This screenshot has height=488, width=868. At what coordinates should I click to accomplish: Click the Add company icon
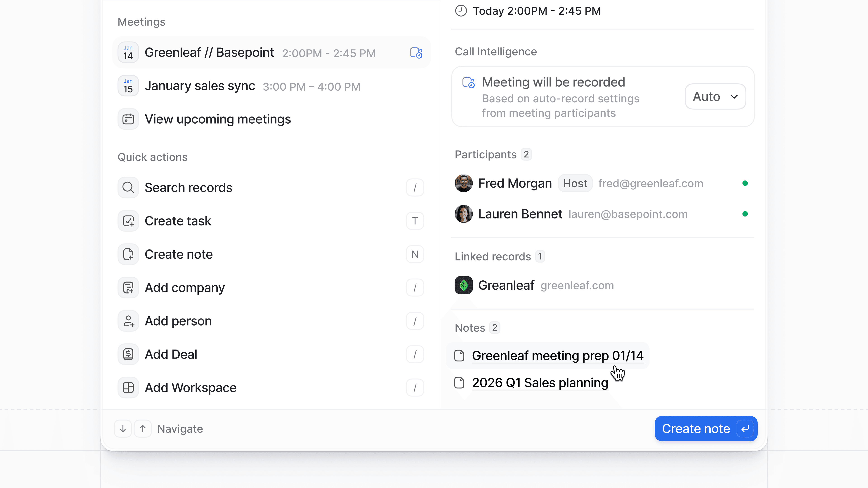128,288
